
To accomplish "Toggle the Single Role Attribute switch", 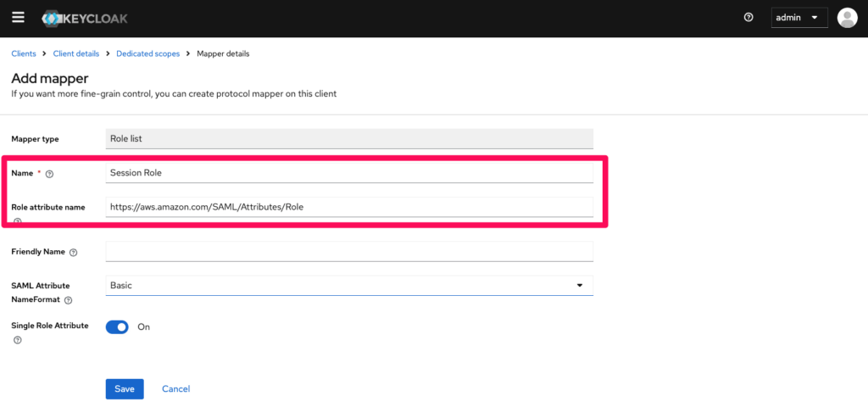I will point(117,326).
